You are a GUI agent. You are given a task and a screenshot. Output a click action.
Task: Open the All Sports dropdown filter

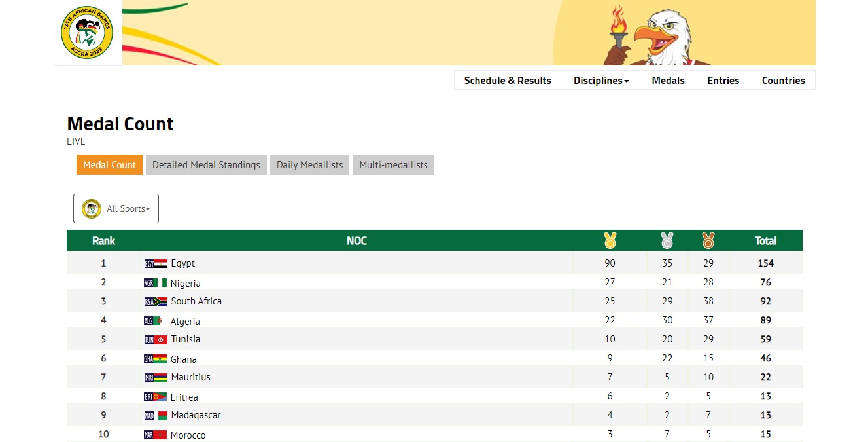pos(116,209)
